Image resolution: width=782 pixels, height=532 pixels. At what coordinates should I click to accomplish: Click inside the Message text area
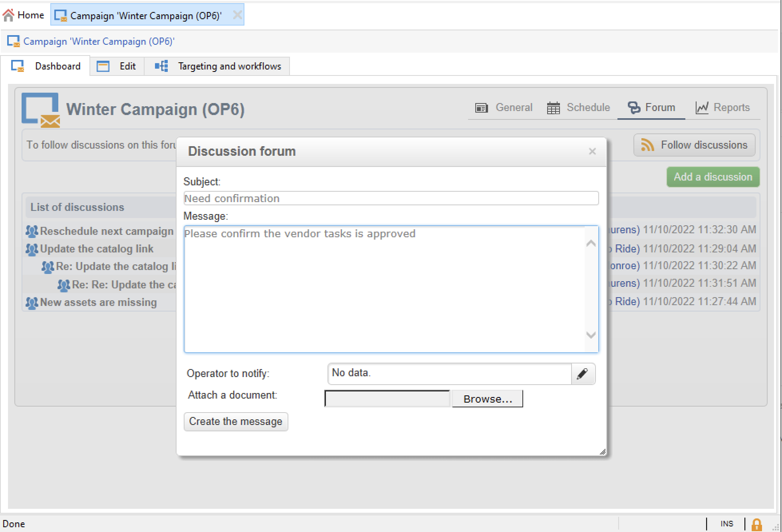[x=383, y=289]
